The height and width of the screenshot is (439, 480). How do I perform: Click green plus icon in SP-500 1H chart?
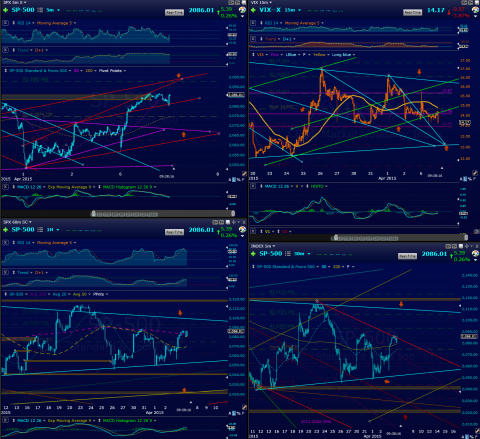5,230
